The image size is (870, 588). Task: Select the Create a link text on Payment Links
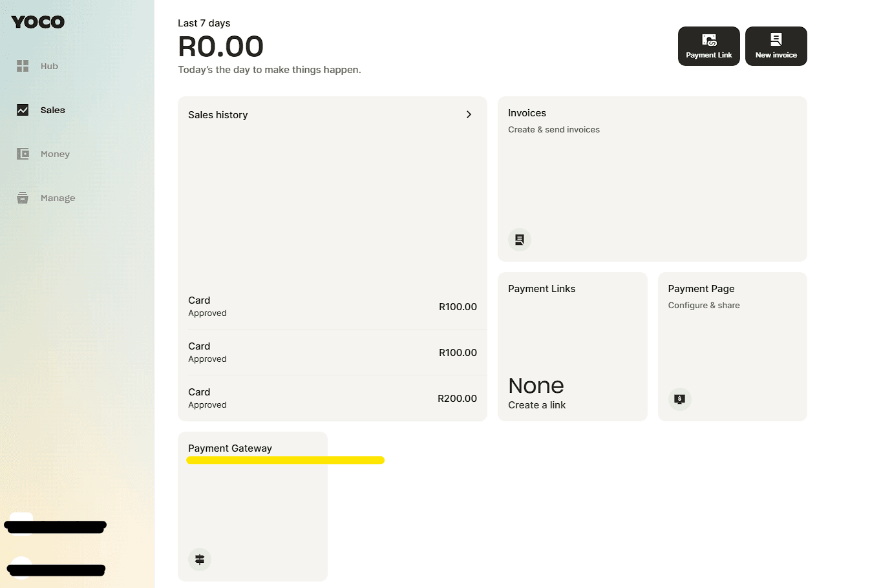(x=536, y=404)
